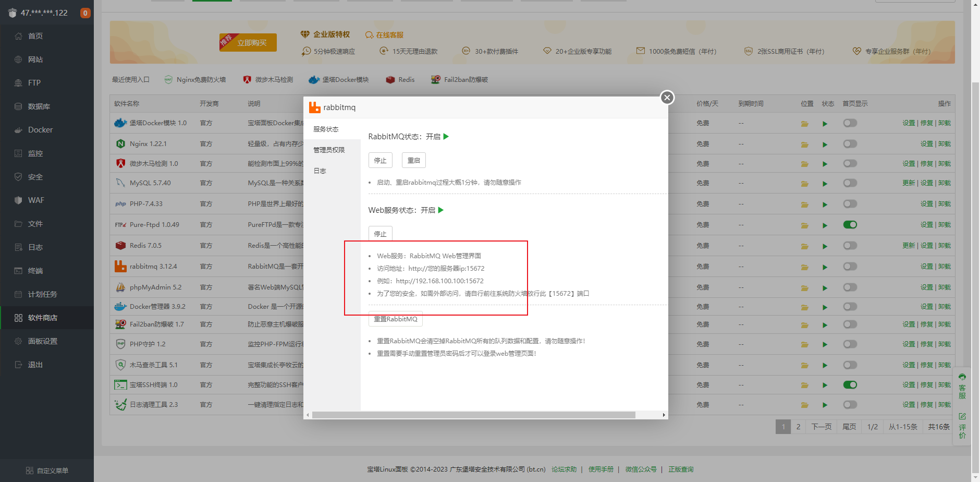This screenshot has width=980, height=482.
Task: Click the phpMyAdmin 5.2 row icon
Action: coord(120,287)
